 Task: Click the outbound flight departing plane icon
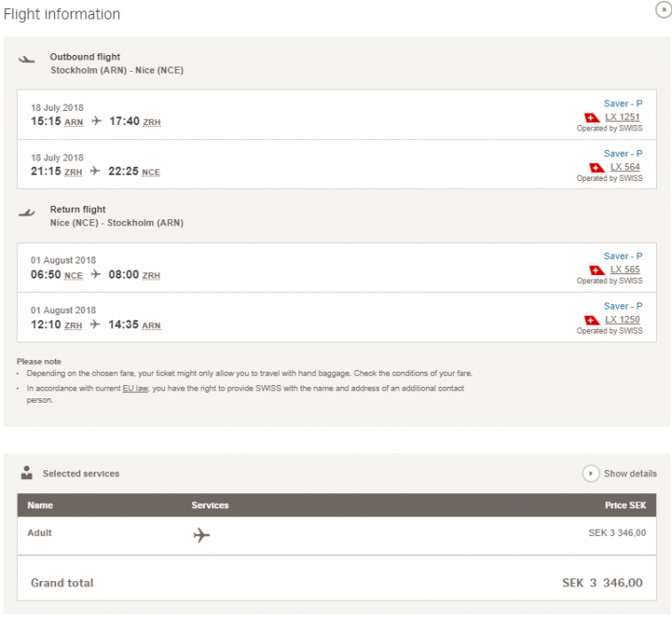tap(27, 59)
